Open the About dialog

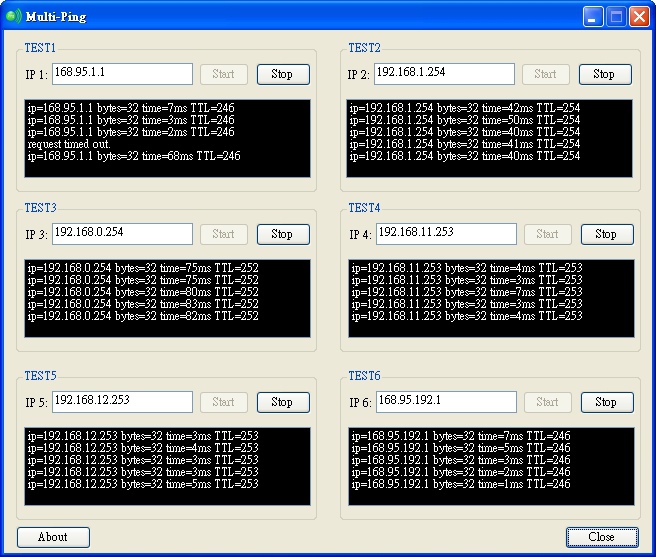(x=53, y=537)
